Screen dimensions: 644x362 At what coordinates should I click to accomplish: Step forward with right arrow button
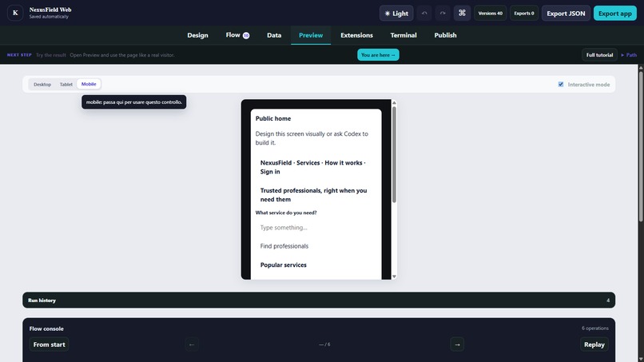[x=457, y=344]
